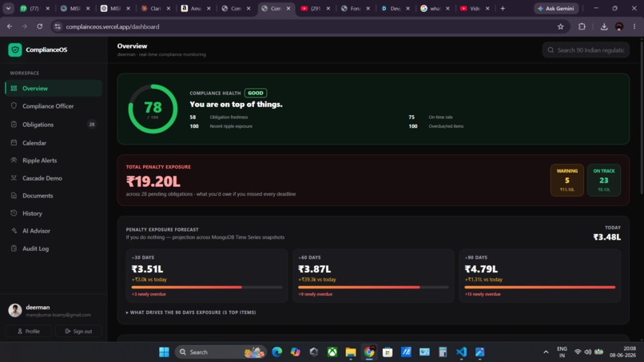Reload the page with refresh icon
The width and height of the screenshot is (644, 362).
39,26
